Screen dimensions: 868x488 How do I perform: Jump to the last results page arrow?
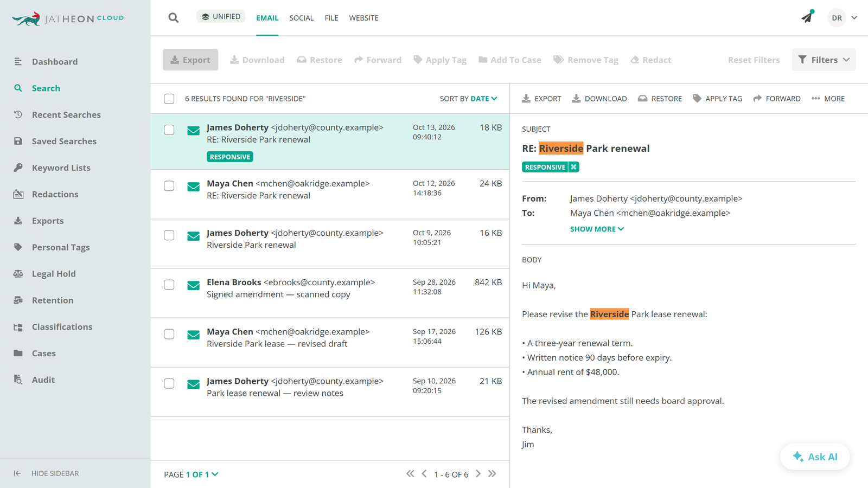point(492,474)
